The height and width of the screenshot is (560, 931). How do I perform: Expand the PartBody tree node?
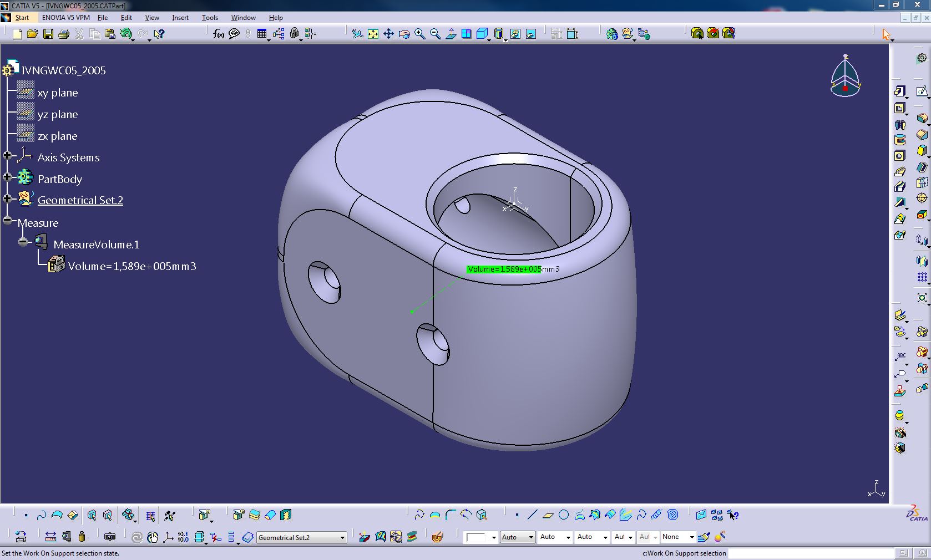pos(7,177)
